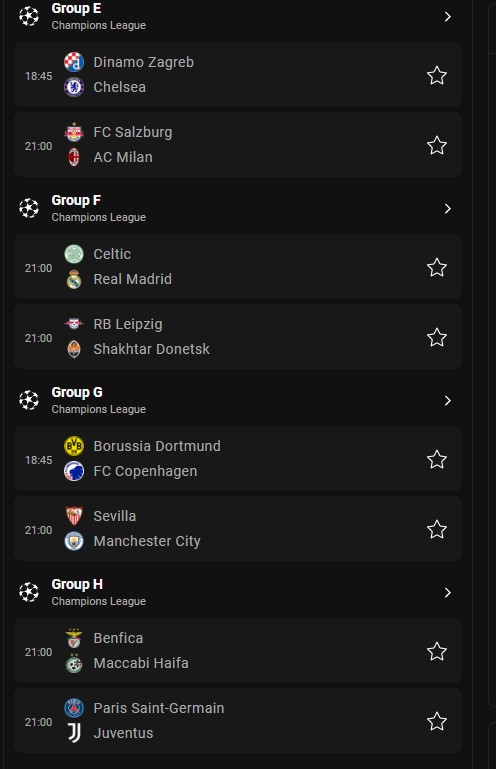
Task: Expand Group E with the chevron arrow
Action: 447,17
